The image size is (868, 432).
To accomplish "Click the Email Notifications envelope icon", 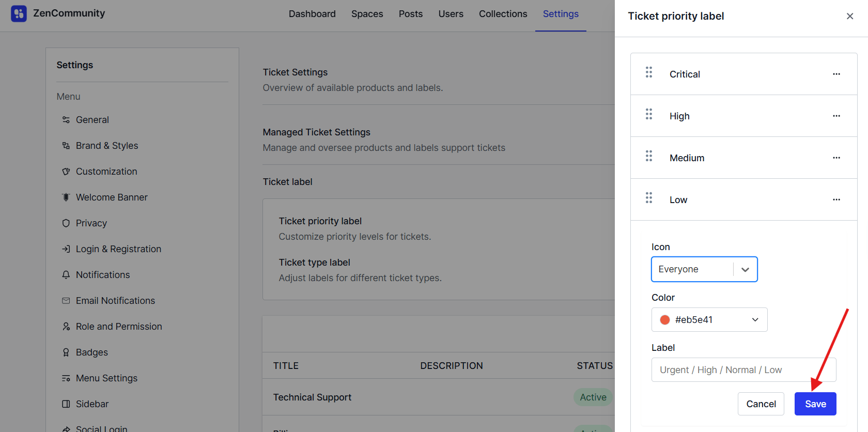I will tap(66, 301).
